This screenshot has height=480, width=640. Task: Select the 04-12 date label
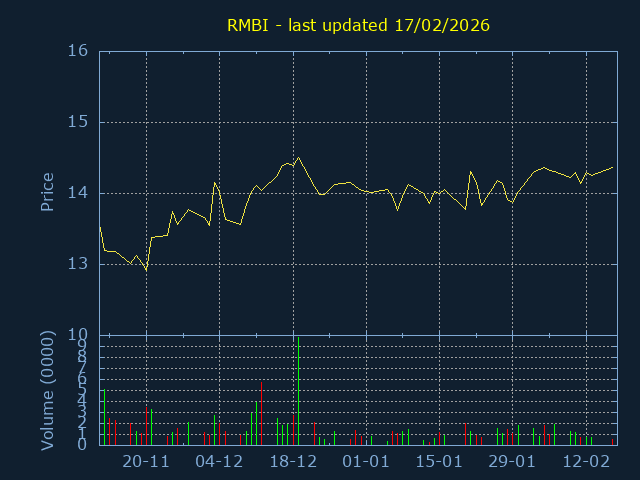pyautogui.click(x=219, y=462)
